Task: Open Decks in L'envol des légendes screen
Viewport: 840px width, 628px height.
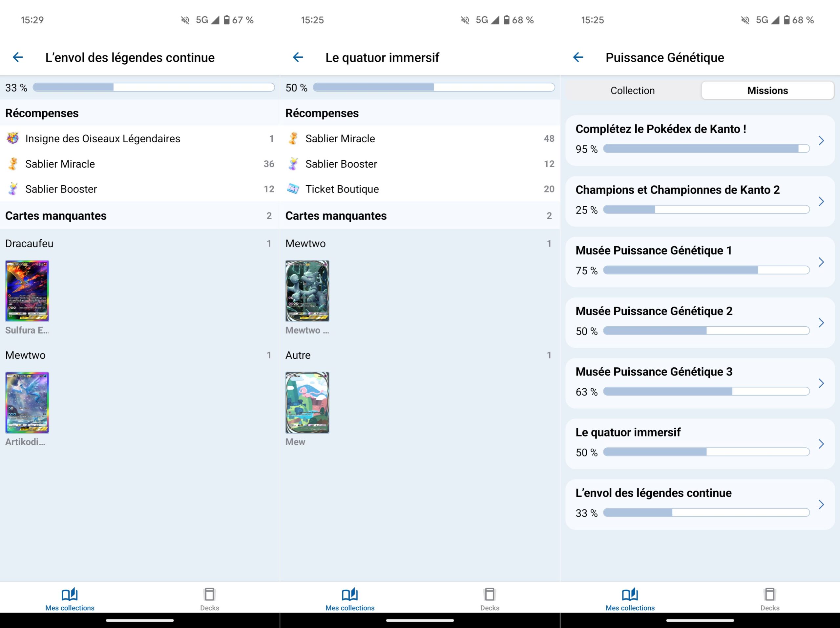Action: [210, 599]
